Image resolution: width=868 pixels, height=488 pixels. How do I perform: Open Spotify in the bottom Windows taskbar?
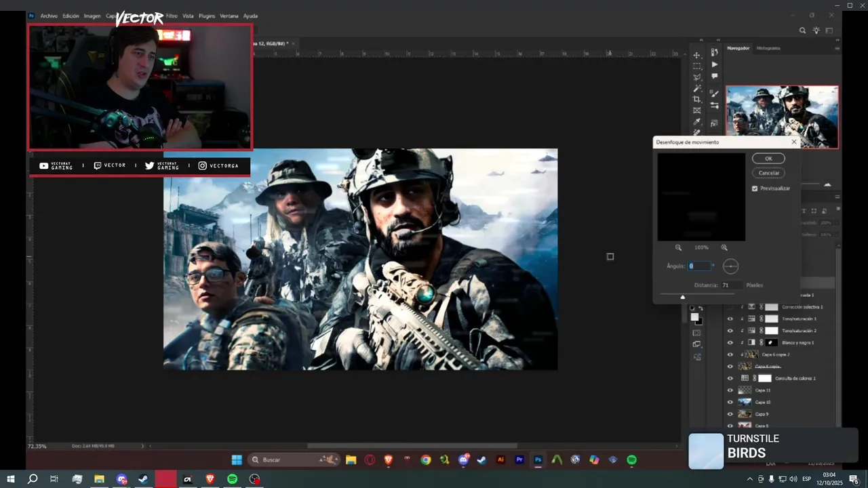click(232, 479)
